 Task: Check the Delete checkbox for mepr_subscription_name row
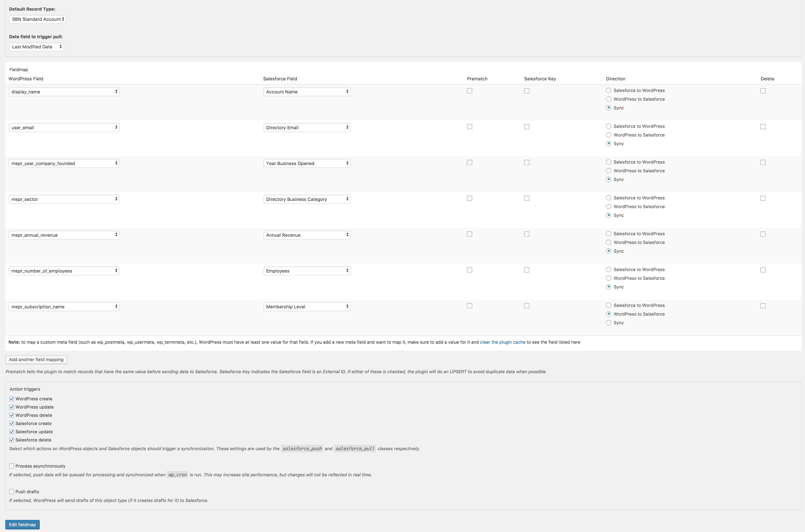coord(763,305)
